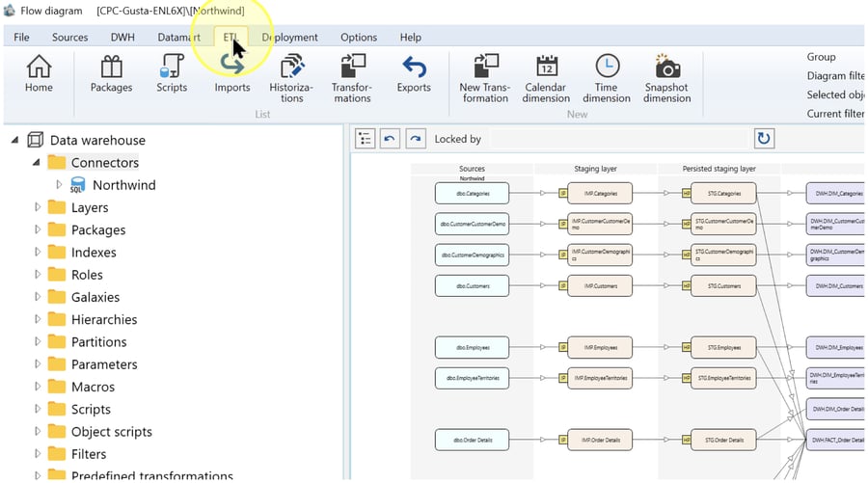
Task: Click the redo arrow in diagram toolbar
Action: click(x=415, y=138)
